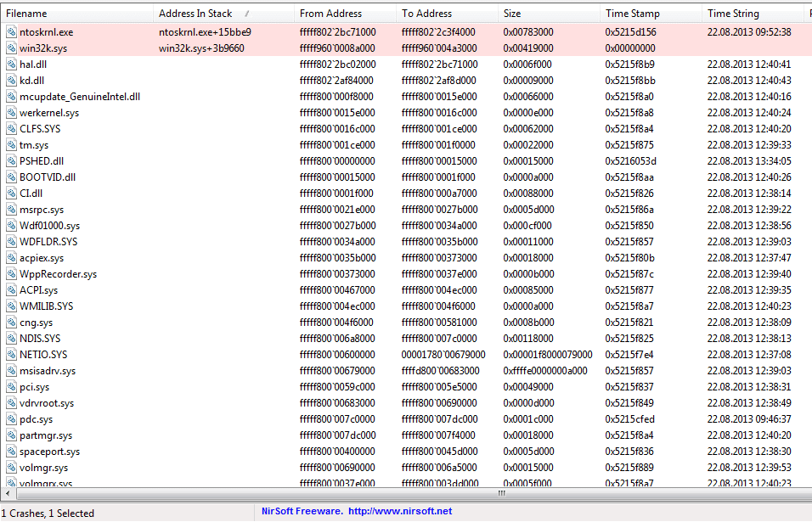Screen dimensions: 812x522
Task: Click the 0xffffe0000000a000 size of msisadrv.sys
Action: tap(544, 370)
